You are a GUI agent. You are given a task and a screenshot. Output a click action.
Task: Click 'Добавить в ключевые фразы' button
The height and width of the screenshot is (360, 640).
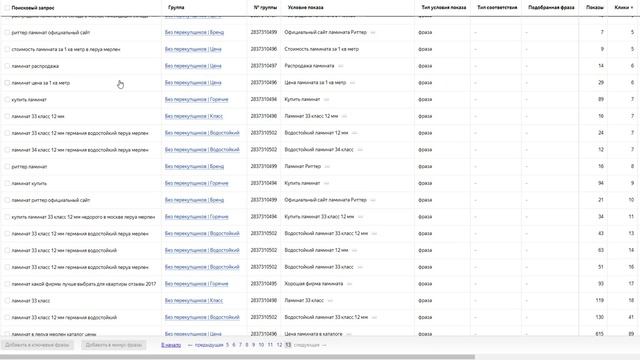(37, 345)
